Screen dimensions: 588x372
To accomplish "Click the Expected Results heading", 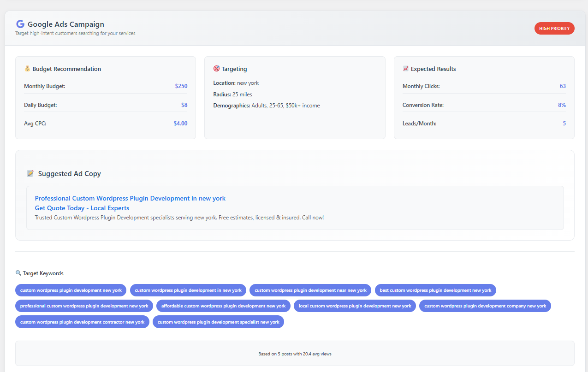I will (x=434, y=69).
